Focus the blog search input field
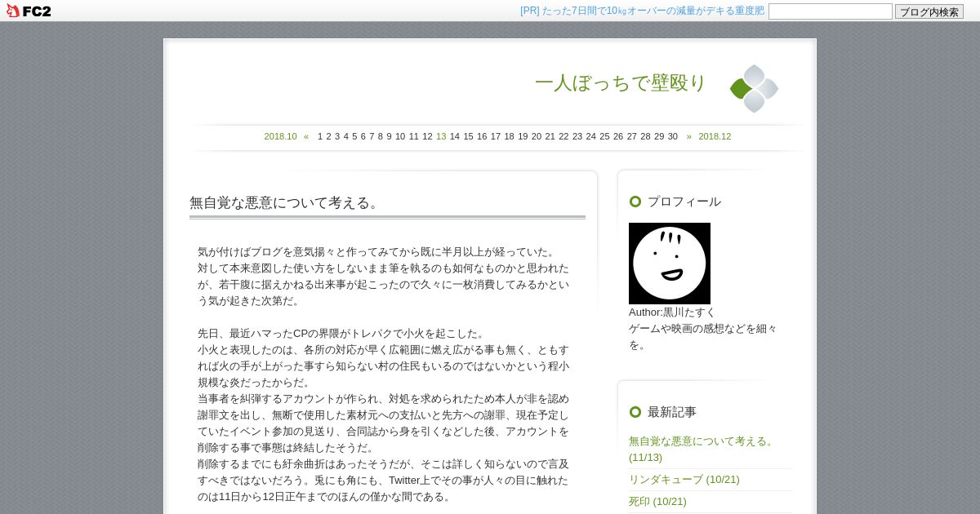Screen dimensions: 980x514 coord(830,11)
